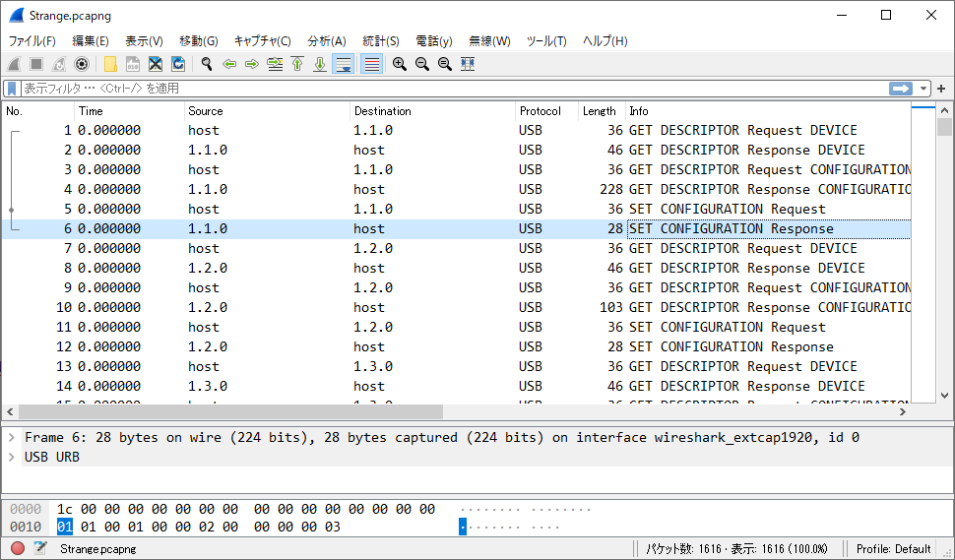Click the Zoom out magnifier icon
955x560 pixels.
[x=422, y=64]
